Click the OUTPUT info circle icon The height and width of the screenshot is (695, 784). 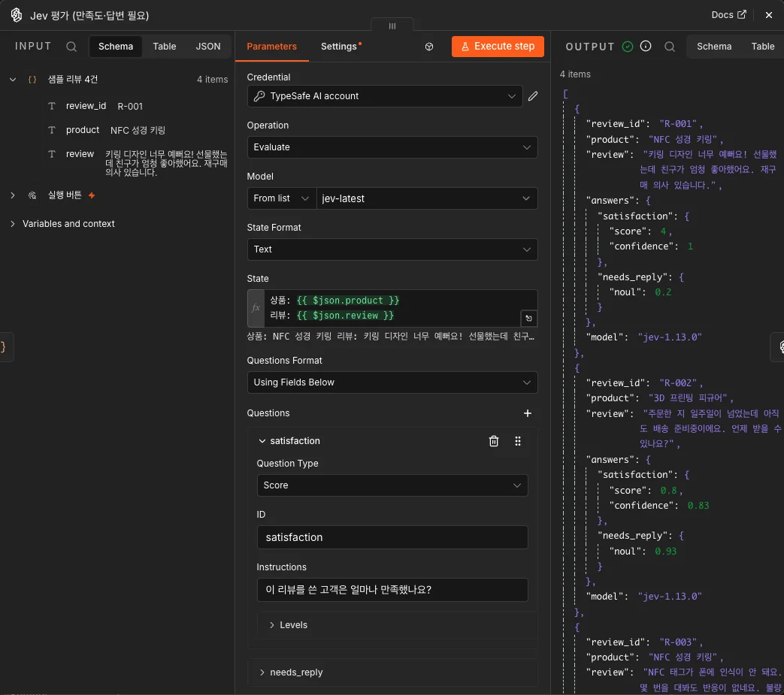646,47
